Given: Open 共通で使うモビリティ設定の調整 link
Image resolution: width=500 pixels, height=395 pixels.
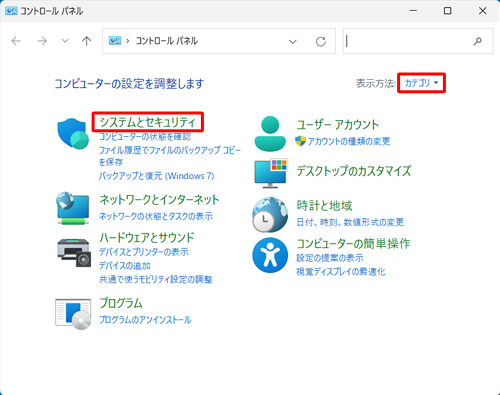Looking at the screenshot, I should [x=156, y=279].
